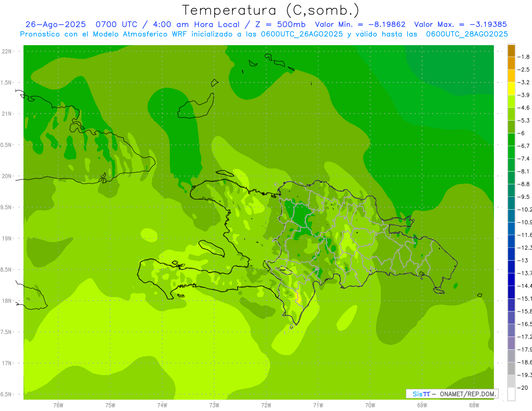Click the 'Temperatura (C,somb.)' chart title
Viewport: 532px width, 411px height.
pos(271,10)
